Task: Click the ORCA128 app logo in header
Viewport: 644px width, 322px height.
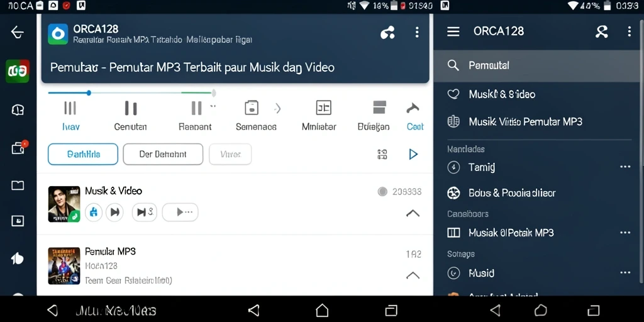Action: point(58,34)
